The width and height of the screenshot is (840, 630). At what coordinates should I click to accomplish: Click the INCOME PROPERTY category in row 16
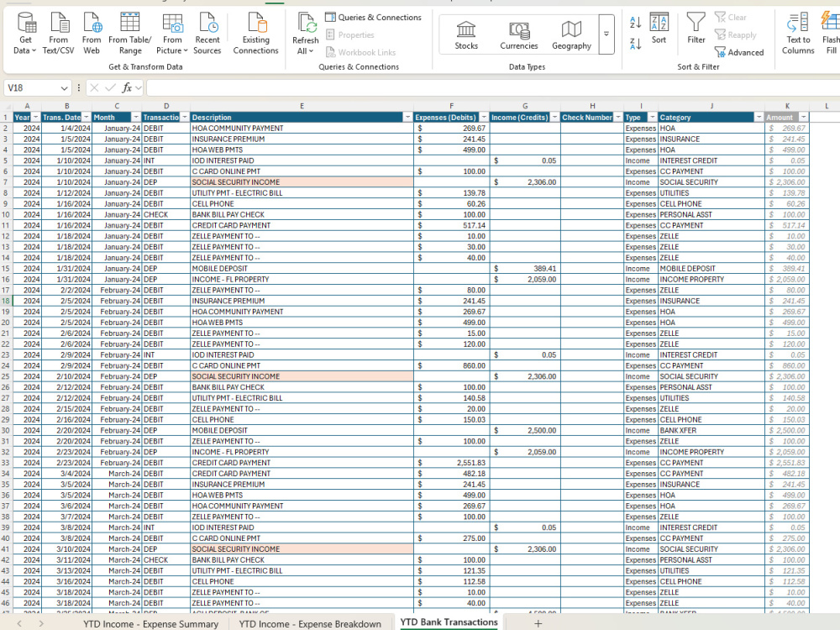tap(711, 280)
